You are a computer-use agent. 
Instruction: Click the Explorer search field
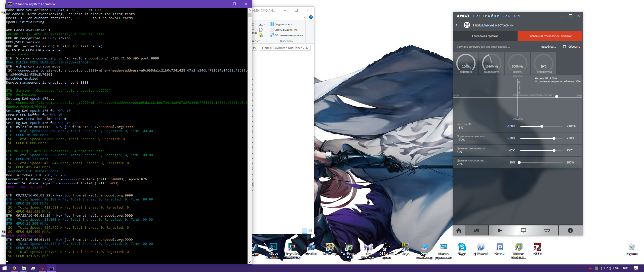tap(283, 48)
